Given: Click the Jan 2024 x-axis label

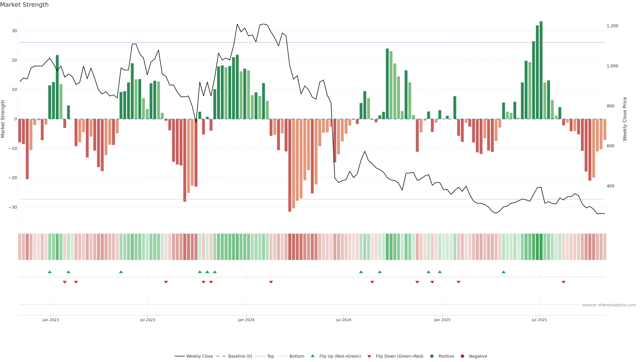Looking at the screenshot, I should pyautogui.click(x=246, y=320).
